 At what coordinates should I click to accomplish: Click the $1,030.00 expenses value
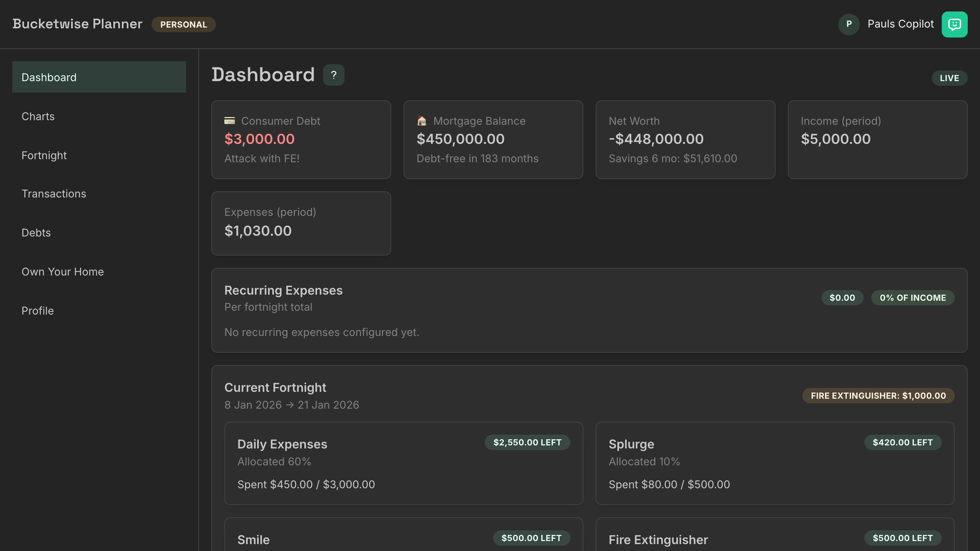pyautogui.click(x=258, y=231)
